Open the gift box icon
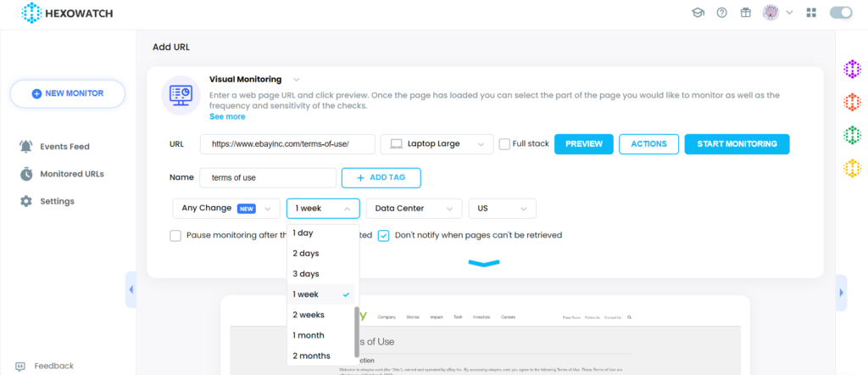 pos(745,13)
